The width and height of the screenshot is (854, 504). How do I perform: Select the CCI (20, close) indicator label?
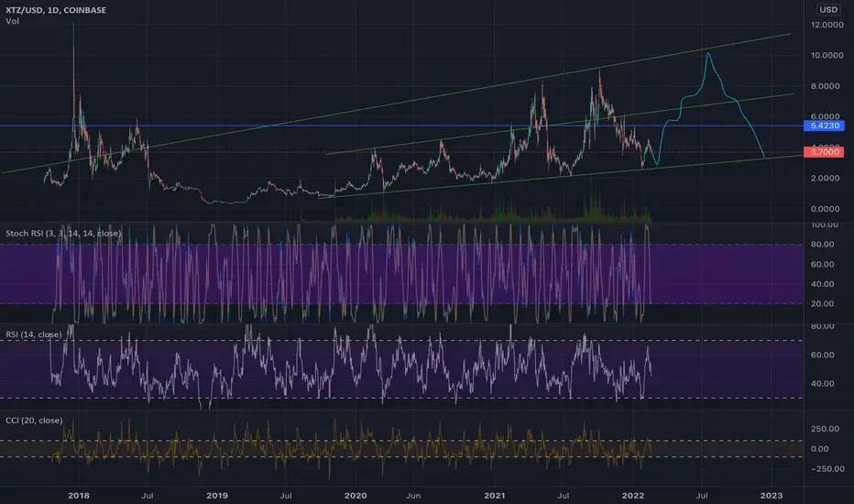pyautogui.click(x=34, y=421)
